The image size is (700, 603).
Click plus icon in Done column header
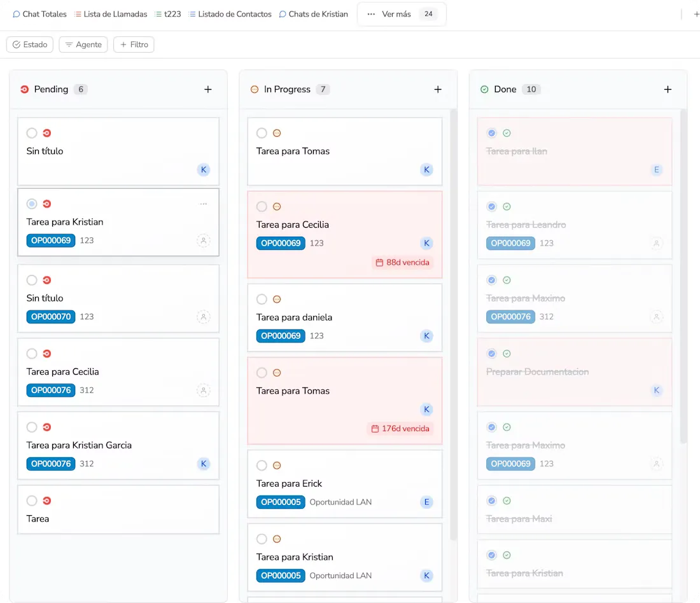(x=667, y=90)
